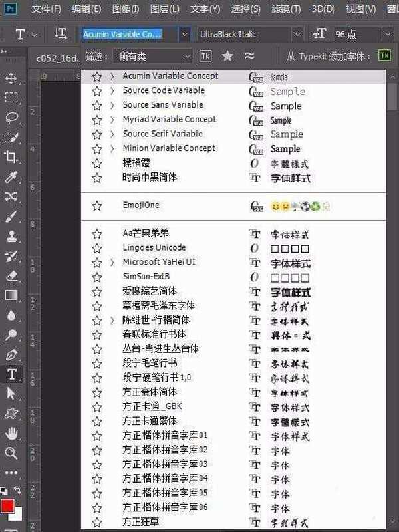The height and width of the screenshot is (532, 399).
Task: Open the 图层(L) menu
Action: 164,9
